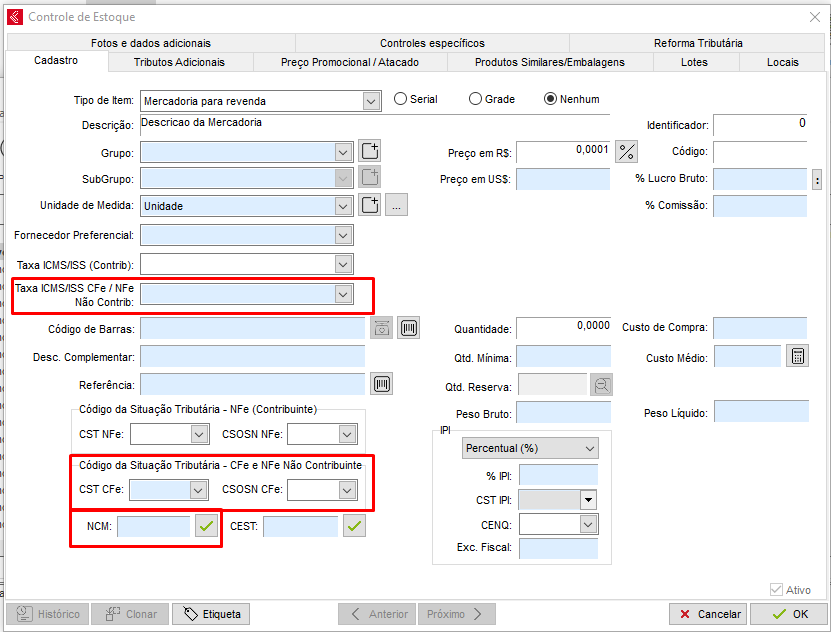The height and width of the screenshot is (632, 831).
Task: Click the add Unidade de Medida icon
Action: [370, 206]
